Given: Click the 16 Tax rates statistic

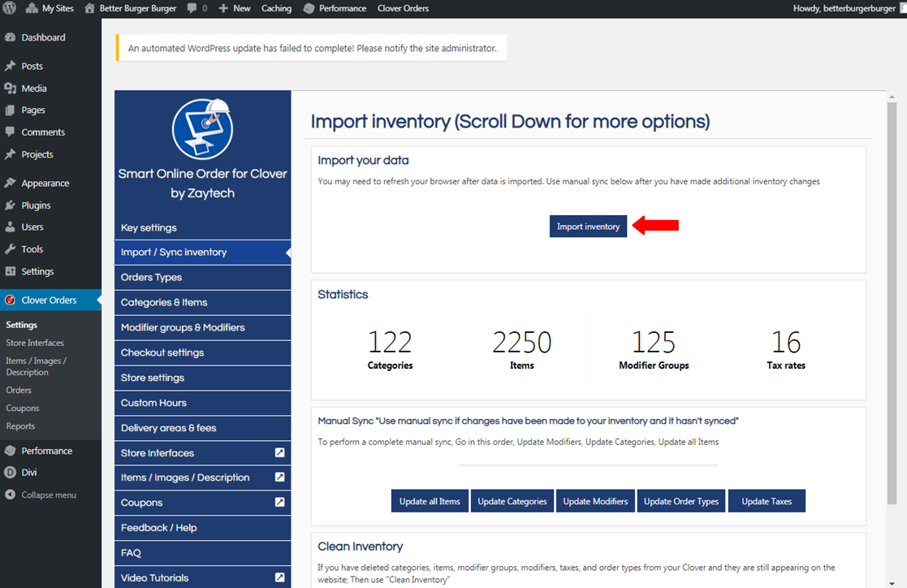Looking at the screenshot, I should [785, 349].
